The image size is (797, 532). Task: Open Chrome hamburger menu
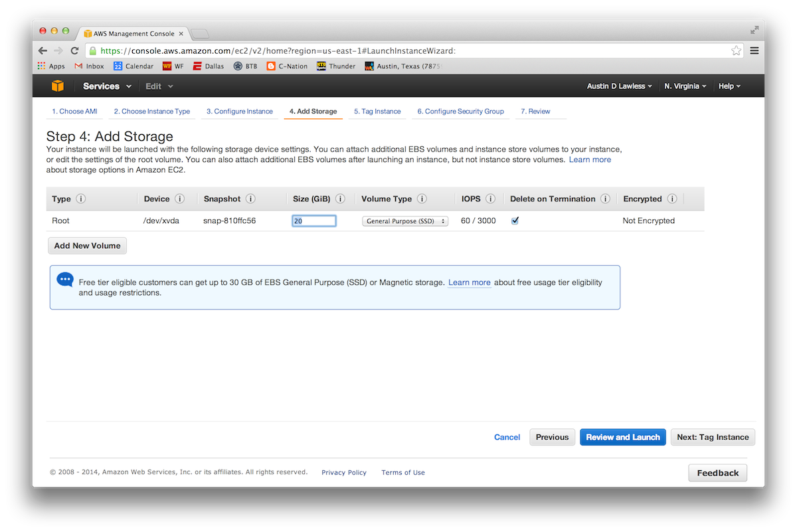pos(754,50)
